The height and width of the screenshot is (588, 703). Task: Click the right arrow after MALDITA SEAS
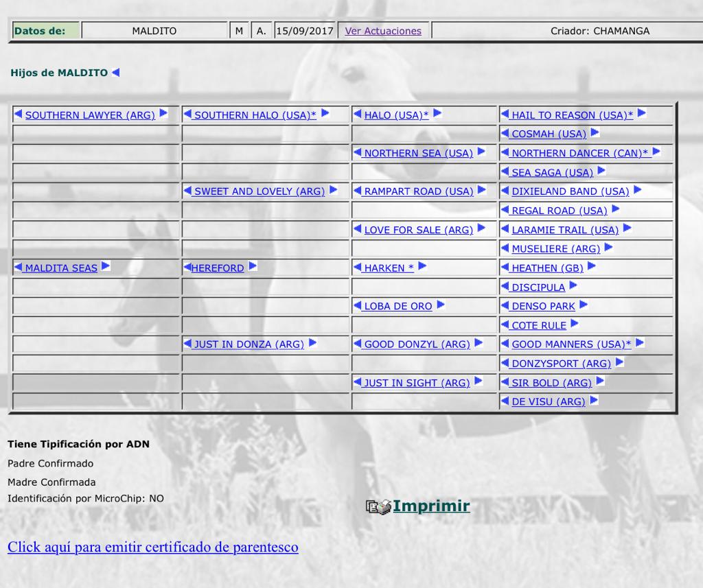pos(106,267)
